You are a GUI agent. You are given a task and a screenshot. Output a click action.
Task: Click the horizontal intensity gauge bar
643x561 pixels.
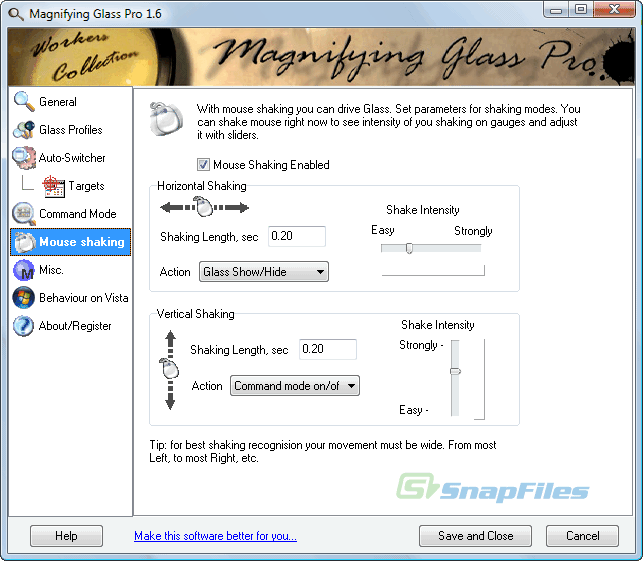pyautogui.click(x=433, y=271)
